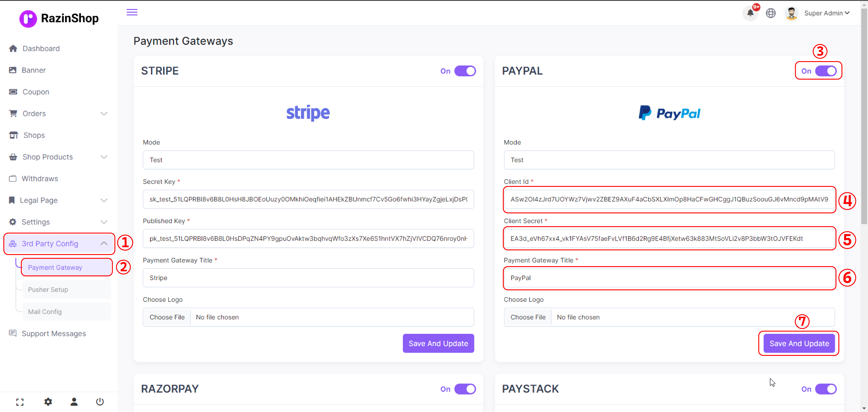
Task: Click the Support Messages chat icon
Action: pyautogui.click(x=13, y=333)
